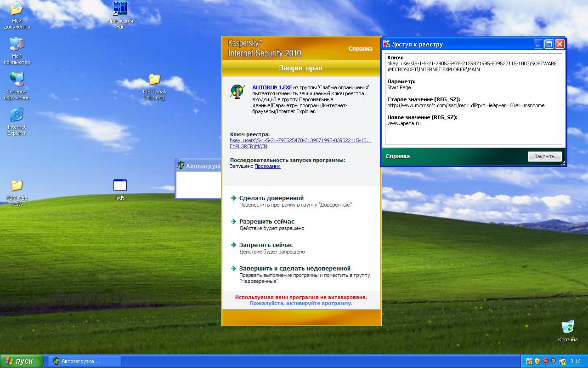Open the Мой компьютер desktop icon
Image resolution: width=588 pixels, height=368 pixels.
[17, 51]
